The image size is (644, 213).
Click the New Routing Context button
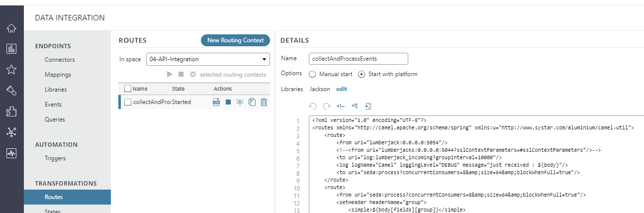coord(235,40)
